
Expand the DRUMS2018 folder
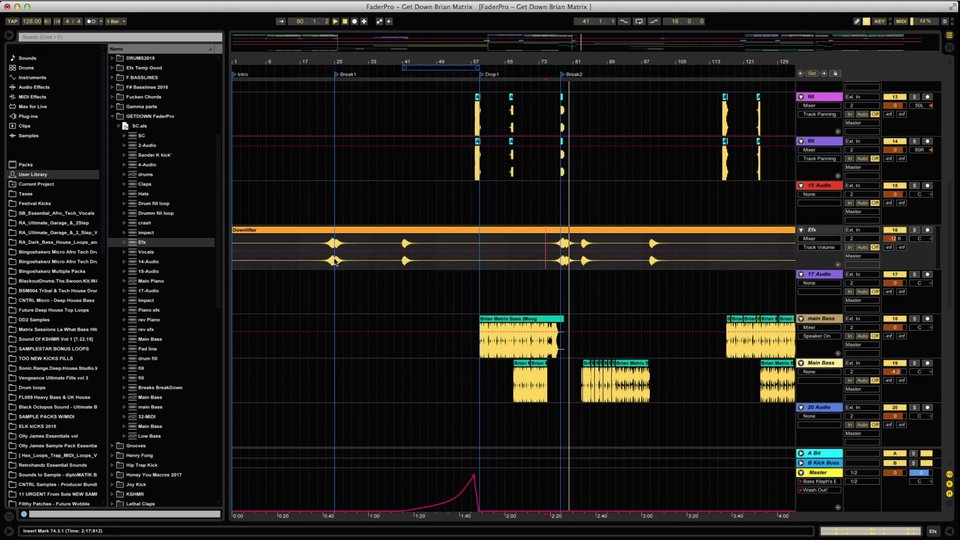(x=113, y=58)
